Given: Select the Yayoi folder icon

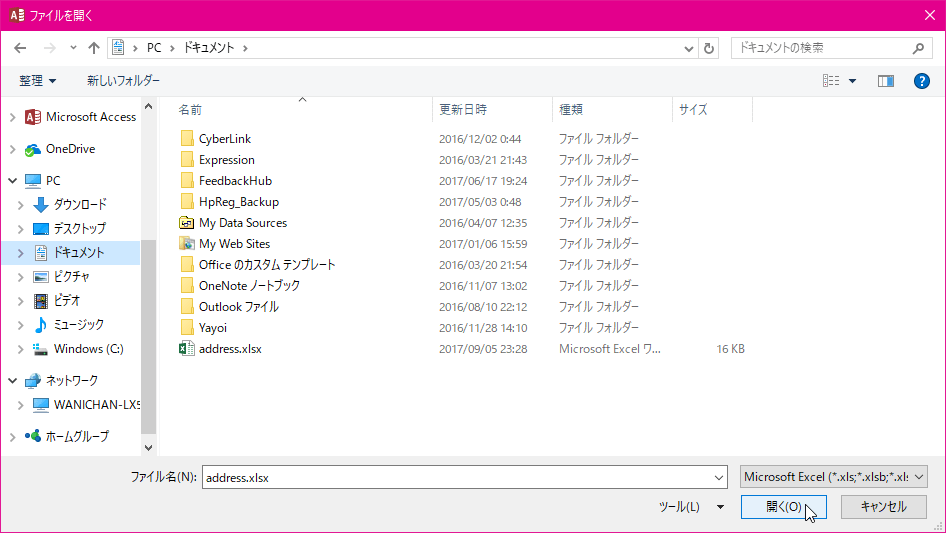Looking at the screenshot, I should click(187, 328).
